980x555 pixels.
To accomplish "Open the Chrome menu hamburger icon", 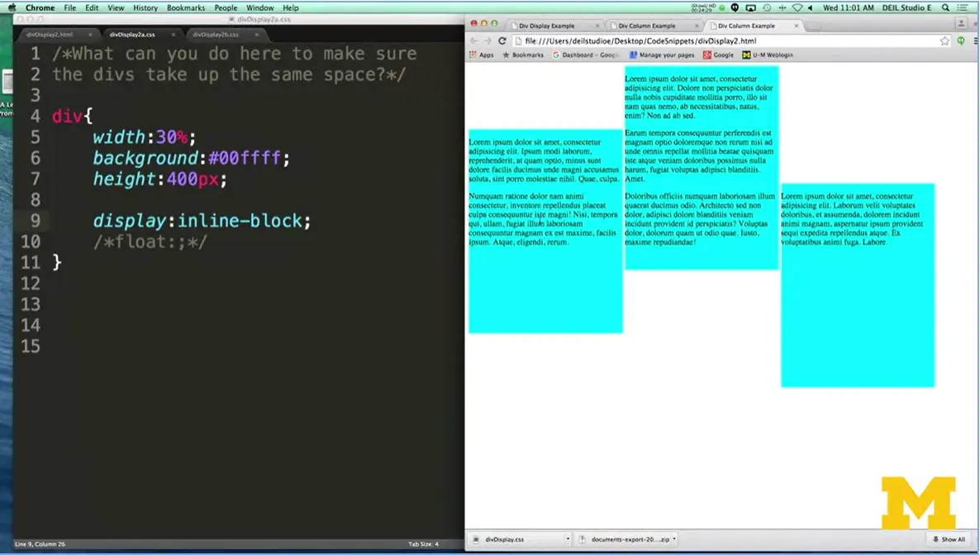I will 976,39.
